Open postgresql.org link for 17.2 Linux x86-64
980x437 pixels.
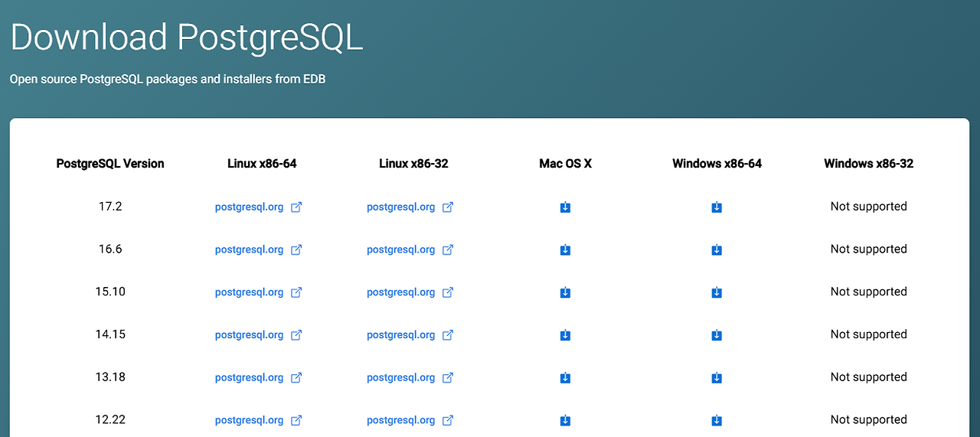pyautogui.click(x=259, y=207)
